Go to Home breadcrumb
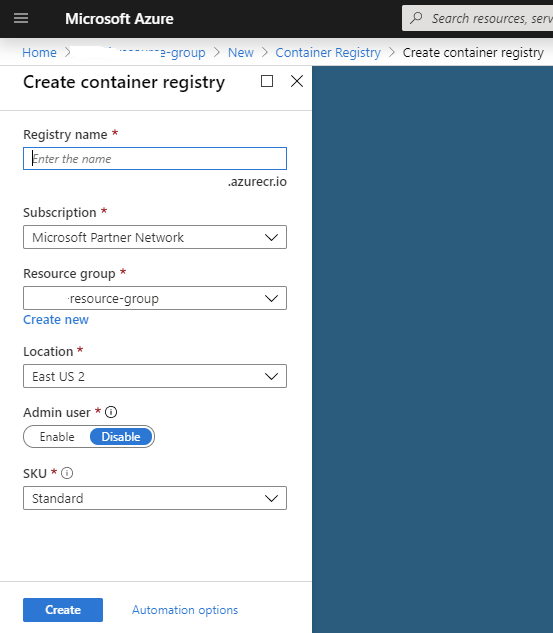This screenshot has width=553, height=633. 39,52
